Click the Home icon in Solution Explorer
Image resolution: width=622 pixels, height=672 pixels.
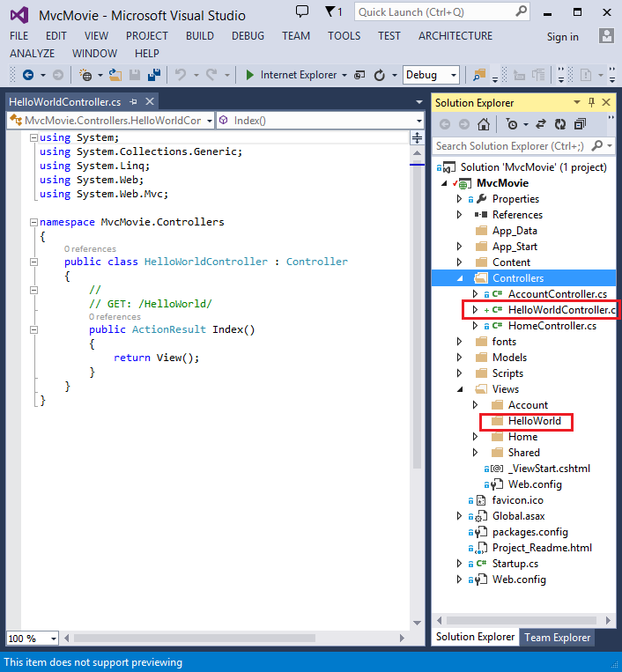click(x=484, y=124)
